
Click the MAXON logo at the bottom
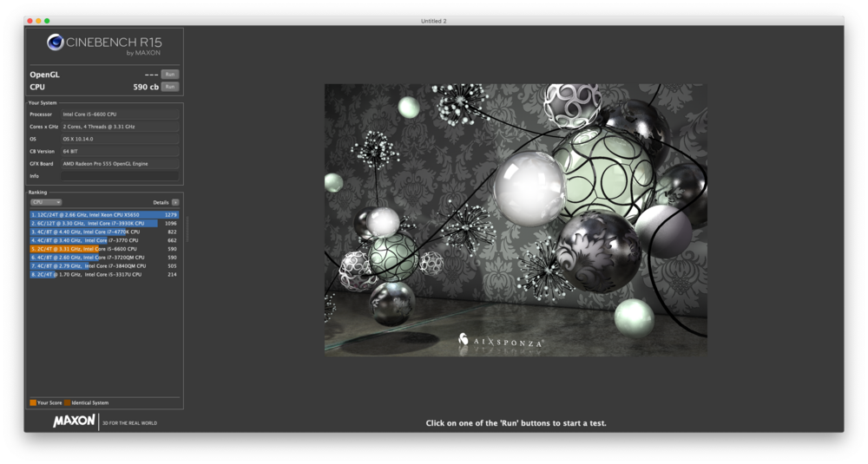pos(74,422)
